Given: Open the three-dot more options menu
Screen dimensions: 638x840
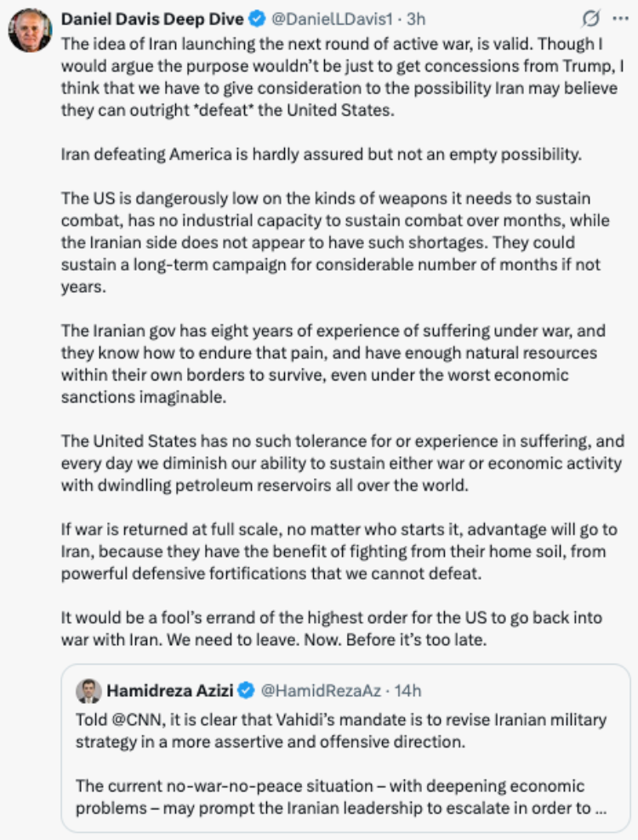Looking at the screenshot, I should [x=620, y=19].
